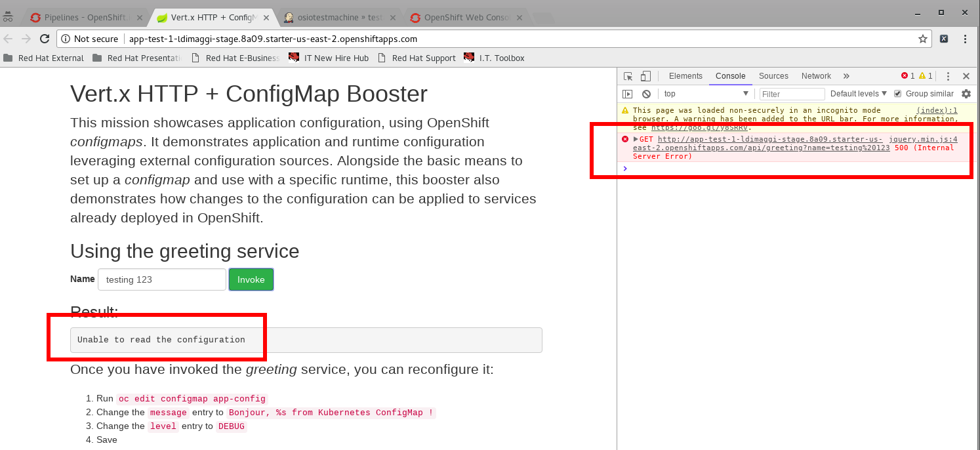Click the yellow warning count indicator
Viewport: 980px width, 450px height.
[926, 76]
